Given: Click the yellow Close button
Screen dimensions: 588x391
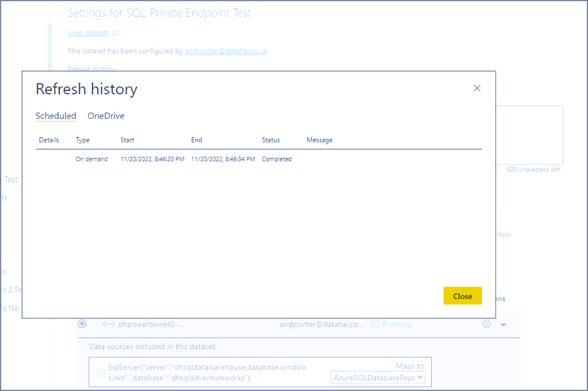Looking at the screenshot, I should [x=462, y=296].
